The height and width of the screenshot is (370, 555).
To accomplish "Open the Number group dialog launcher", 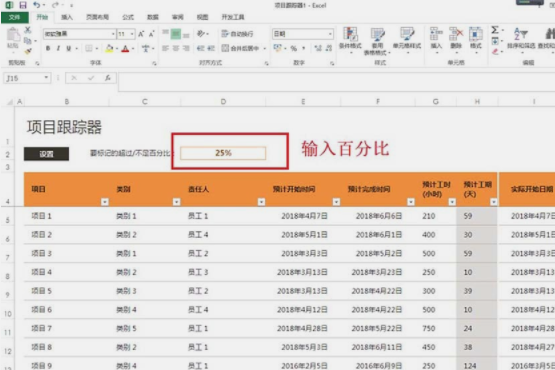I will [332, 63].
